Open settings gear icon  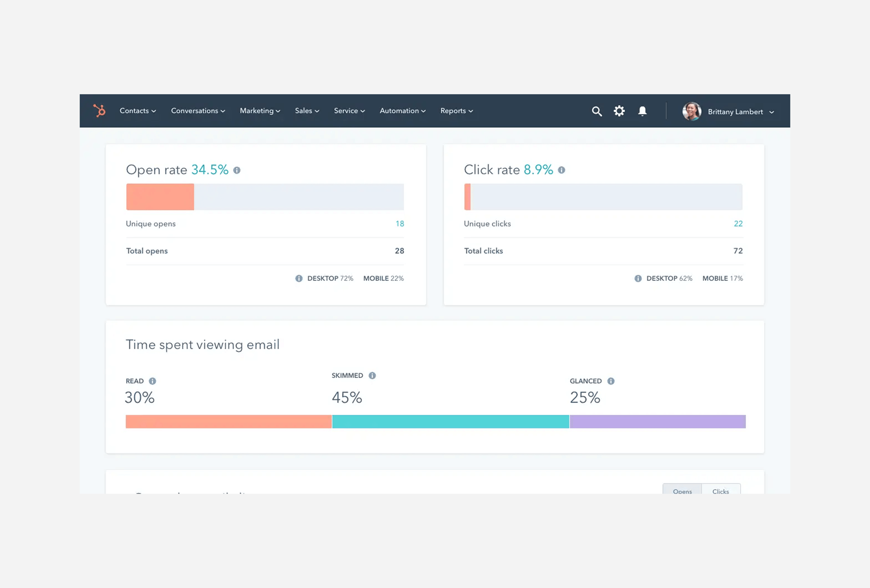[619, 111]
